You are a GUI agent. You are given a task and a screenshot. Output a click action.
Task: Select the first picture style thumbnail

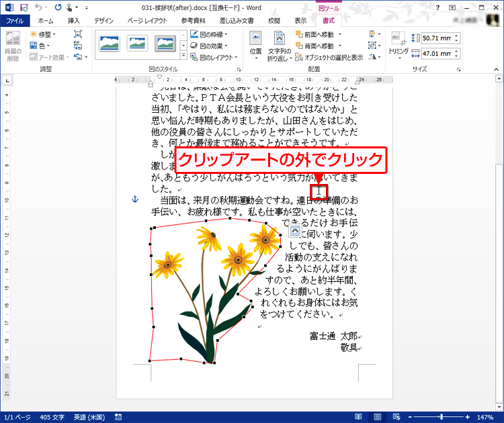[110, 44]
